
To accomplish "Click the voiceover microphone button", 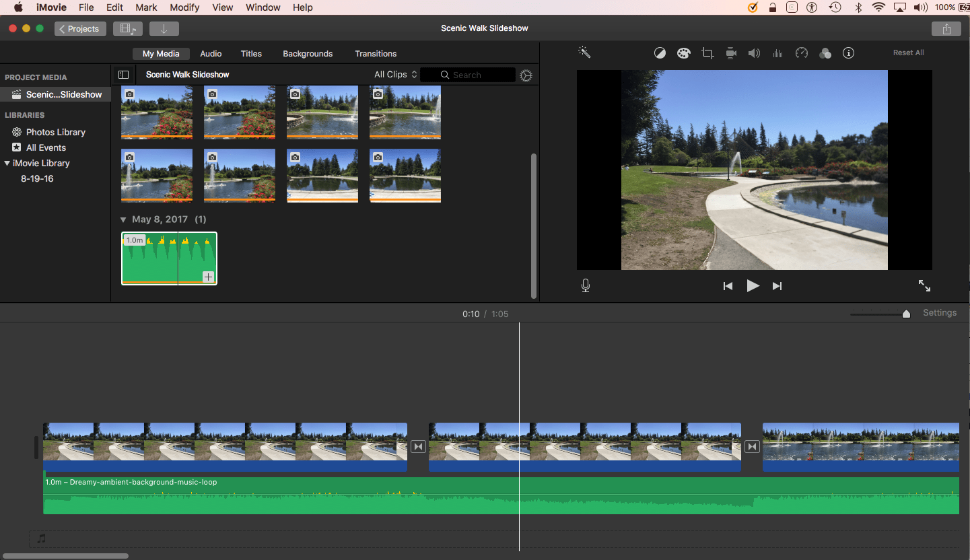I will point(586,286).
